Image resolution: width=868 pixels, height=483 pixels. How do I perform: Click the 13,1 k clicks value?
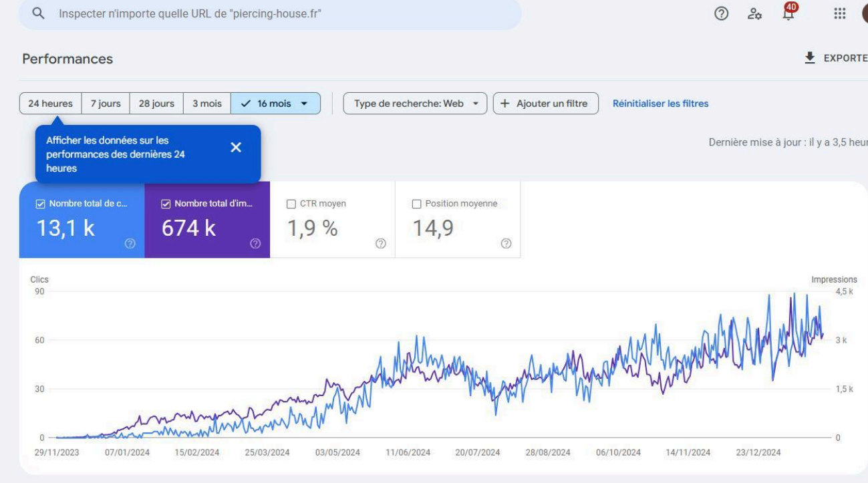click(65, 228)
